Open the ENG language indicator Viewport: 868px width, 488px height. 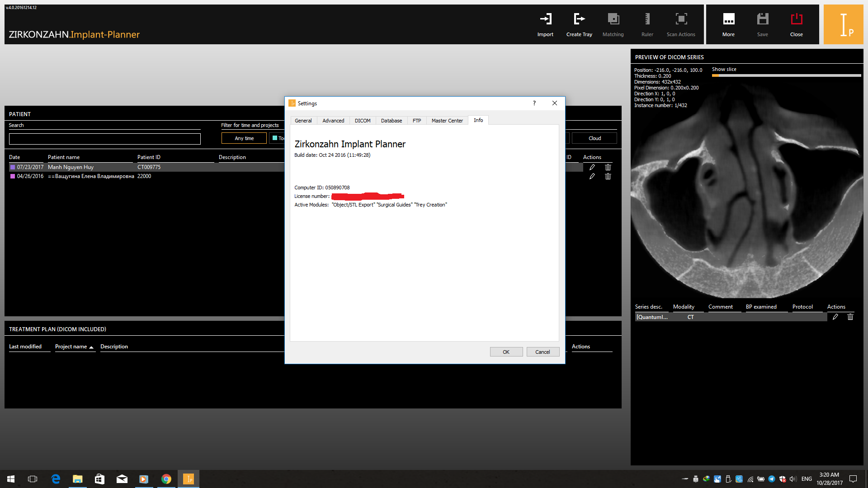pyautogui.click(x=807, y=479)
